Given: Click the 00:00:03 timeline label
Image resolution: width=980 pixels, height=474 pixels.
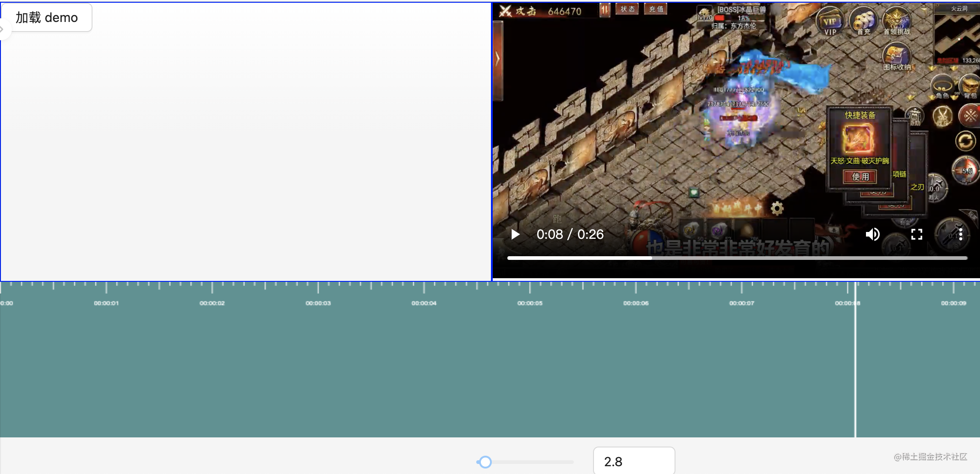Looking at the screenshot, I should 318,303.
